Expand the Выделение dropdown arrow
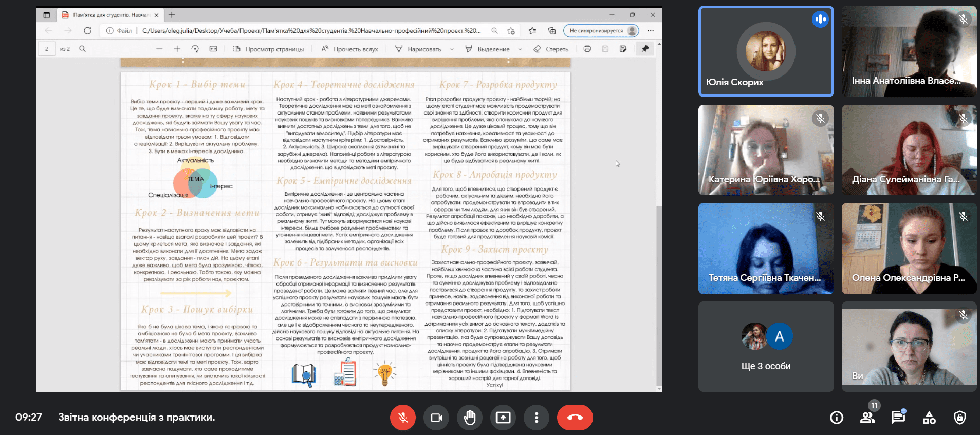Viewport: 980px width, 435px height. point(520,49)
